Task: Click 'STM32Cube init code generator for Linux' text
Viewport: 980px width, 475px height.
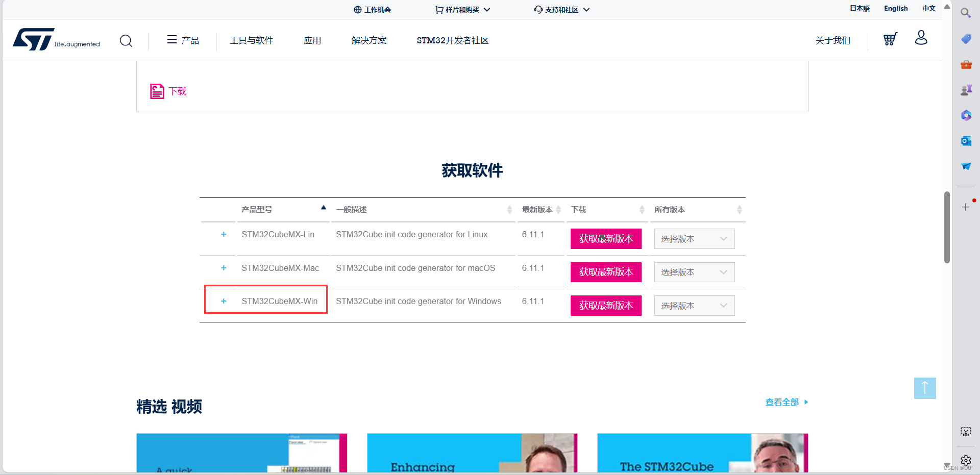Action: [x=411, y=234]
